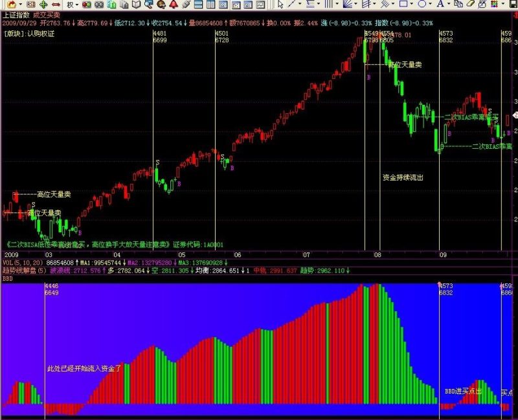518x420 pixels.
Task: Expand the 权 adjustment dropdown arrow
Action: (76, 5)
